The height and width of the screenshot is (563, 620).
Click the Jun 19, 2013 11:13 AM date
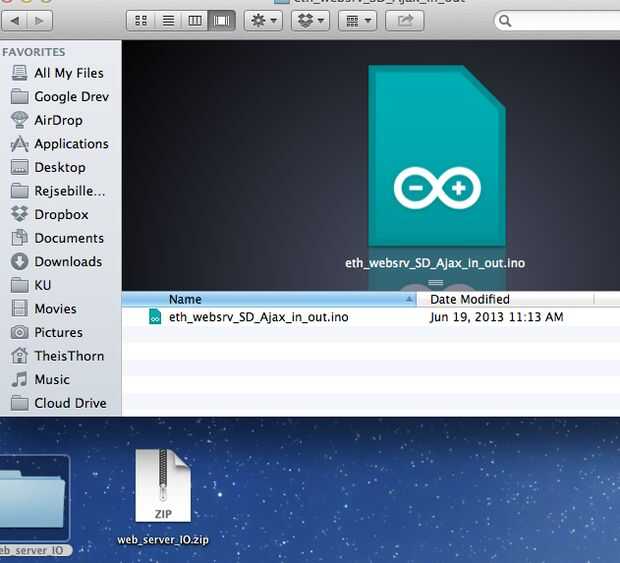(x=496, y=317)
